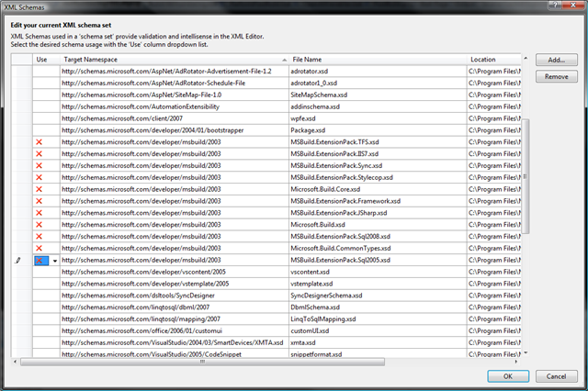Click the vertical scrollbar down arrow
588x391 pixels.
click(x=526, y=352)
